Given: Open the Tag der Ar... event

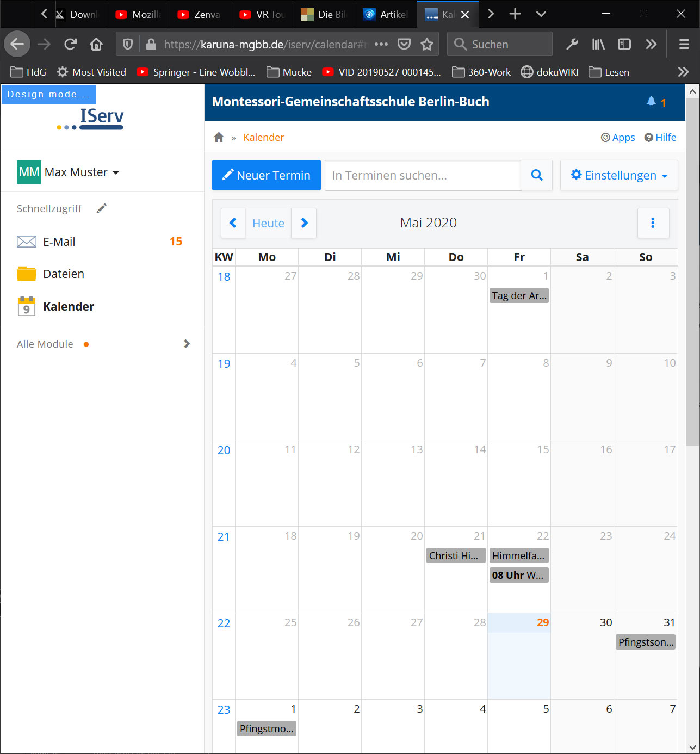Looking at the screenshot, I should [519, 295].
